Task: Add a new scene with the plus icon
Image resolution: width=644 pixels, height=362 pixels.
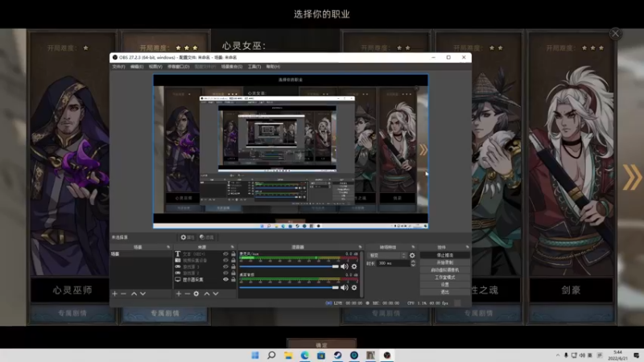Action: [114, 294]
